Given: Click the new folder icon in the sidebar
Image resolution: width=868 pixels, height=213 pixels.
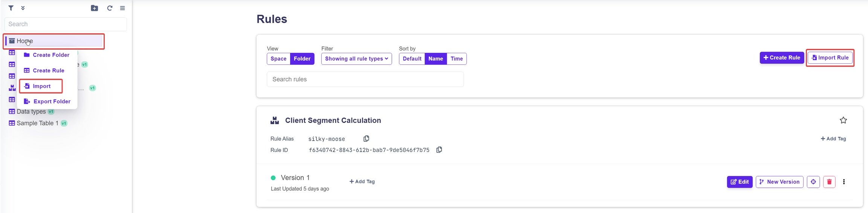Looking at the screenshot, I should click(94, 8).
